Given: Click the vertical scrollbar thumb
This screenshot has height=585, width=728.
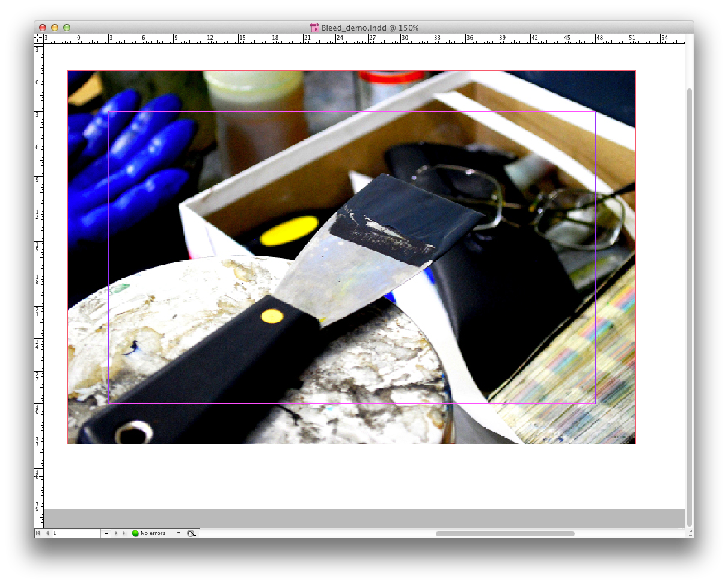Looking at the screenshot, I should pos(690,307).
